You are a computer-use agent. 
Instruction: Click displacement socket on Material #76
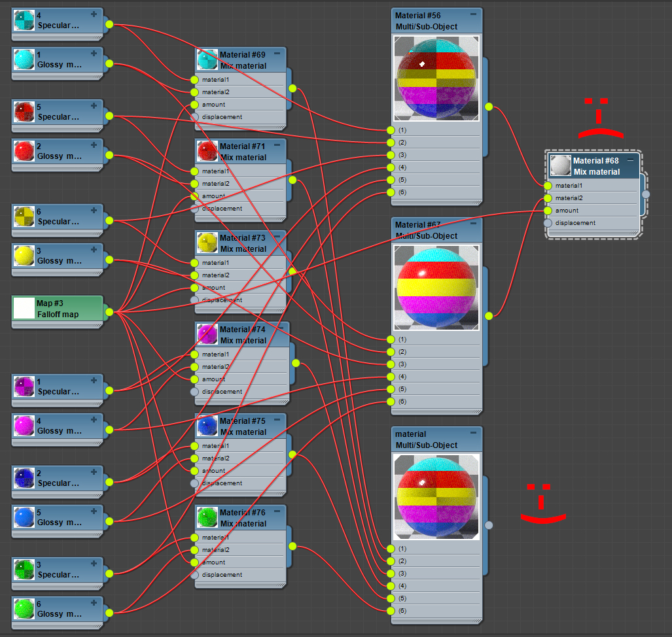[x=194, y=575]
